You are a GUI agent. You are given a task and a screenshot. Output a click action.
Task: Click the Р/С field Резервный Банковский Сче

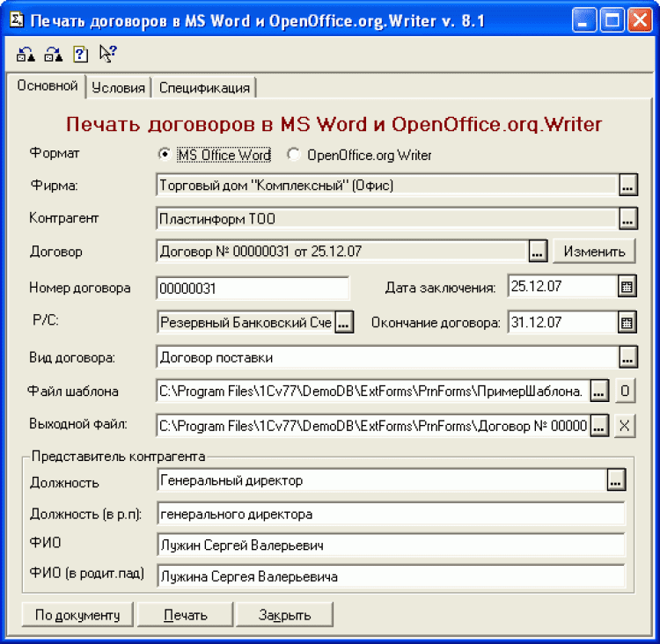(x=246, y=322)
